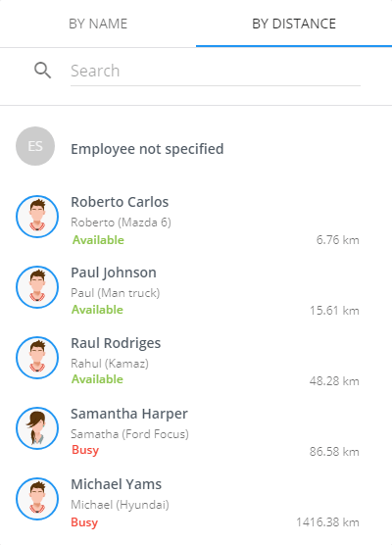Click Samantha Harper's Busy status

click(85, 450)
